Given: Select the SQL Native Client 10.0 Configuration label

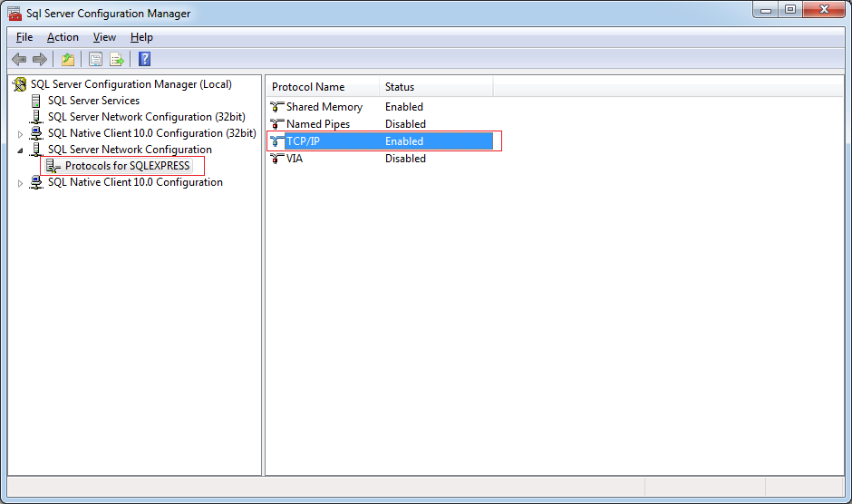Looking at the screenshot, I should pyautogui.click(x=135, y=182).
